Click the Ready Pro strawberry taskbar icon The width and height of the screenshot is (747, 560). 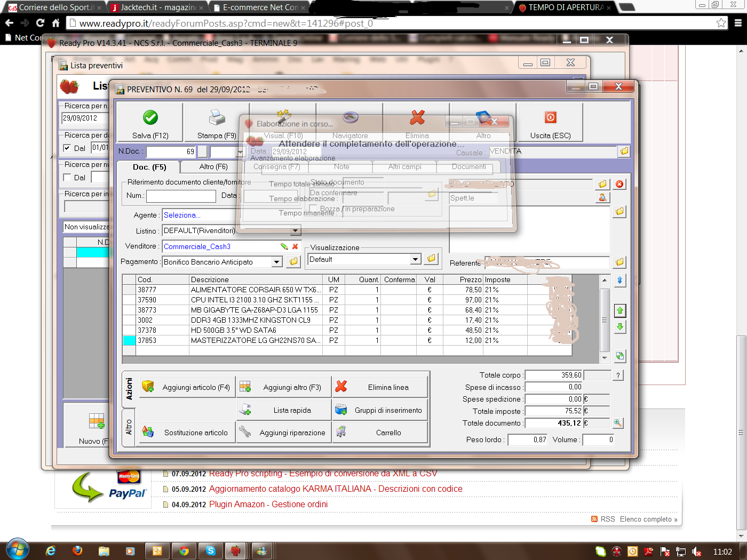[x=235, y=551]
